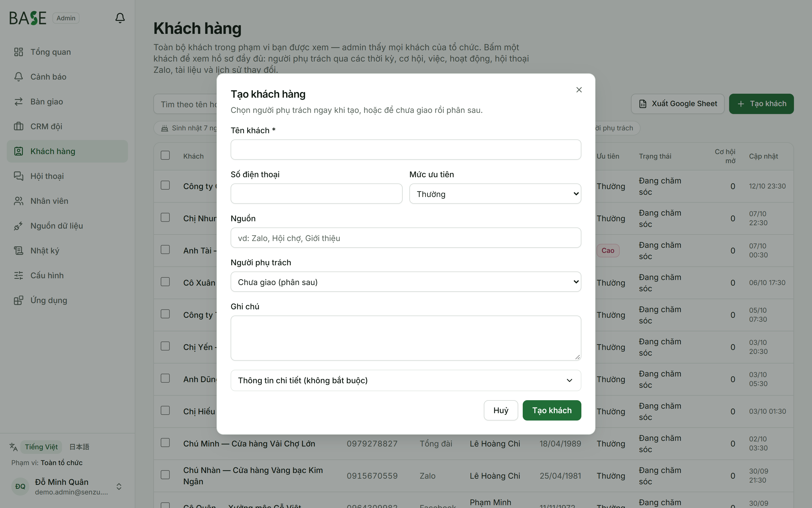Expand Thông tin chi tiết section
Viewport: 812px width, 508px height.
[x=406, y=380]
